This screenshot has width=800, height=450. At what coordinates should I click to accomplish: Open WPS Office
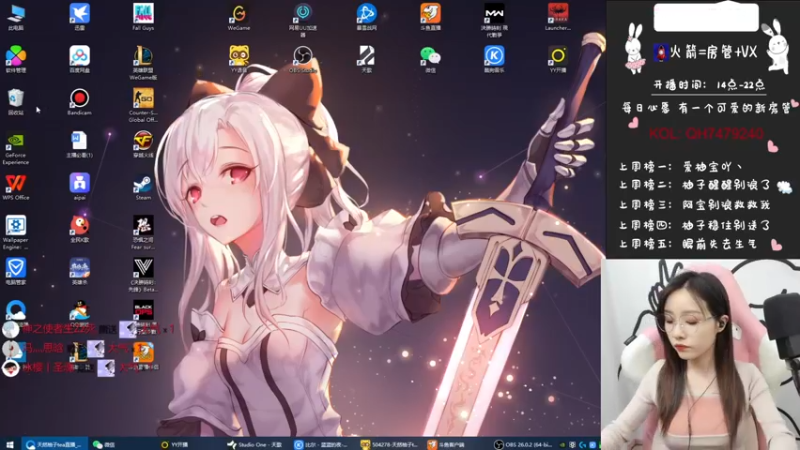16,187
